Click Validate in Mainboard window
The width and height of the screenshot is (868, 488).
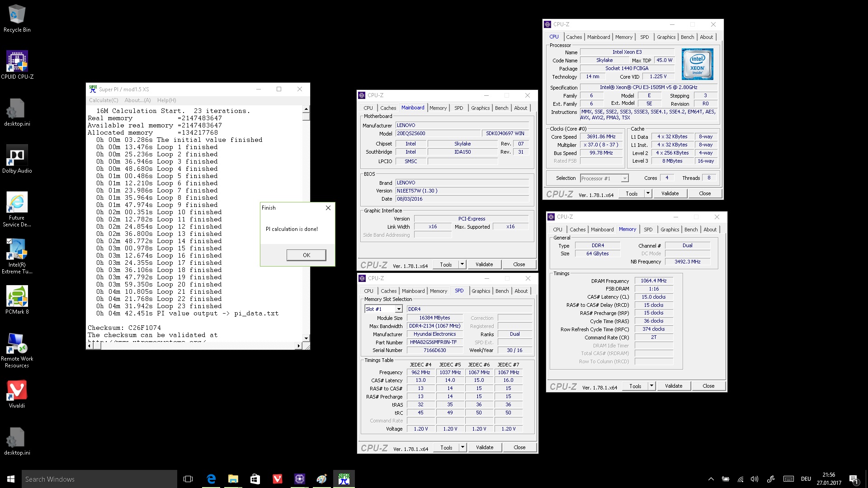484,264
